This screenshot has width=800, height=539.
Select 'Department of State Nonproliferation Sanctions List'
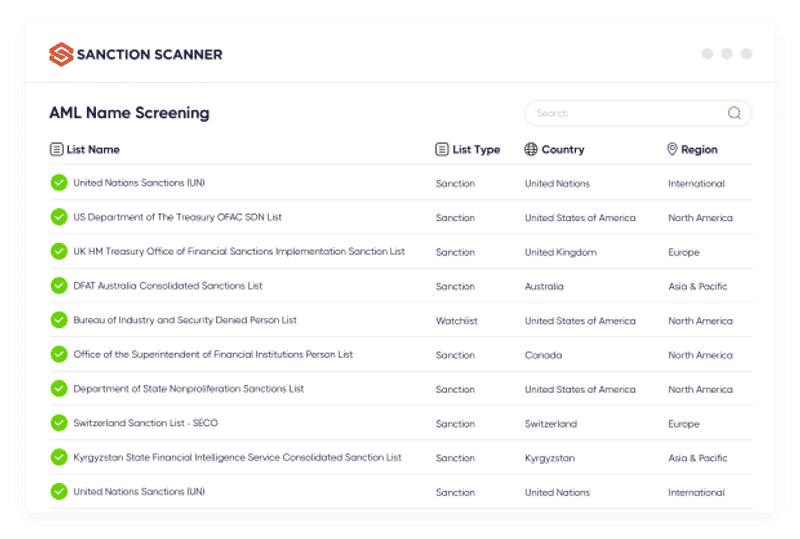point(188,389)
